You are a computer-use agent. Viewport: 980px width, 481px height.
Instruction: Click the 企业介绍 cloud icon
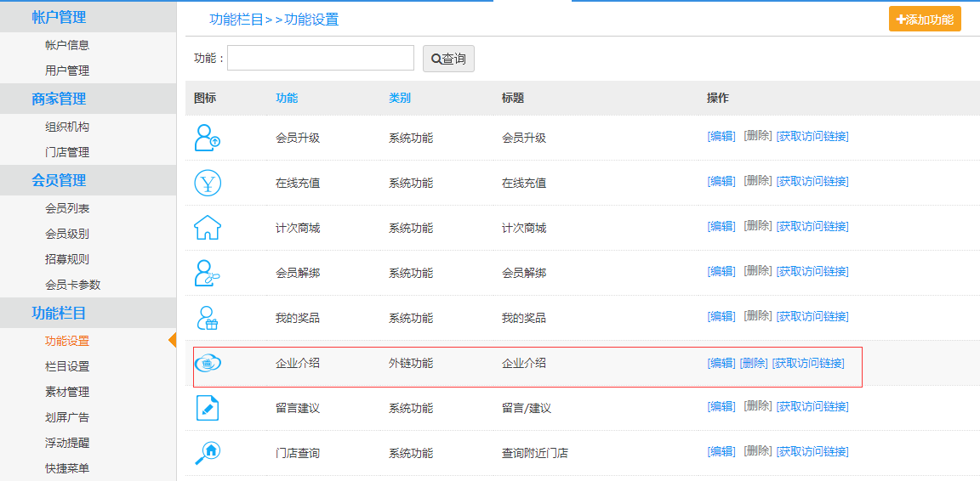208,362
